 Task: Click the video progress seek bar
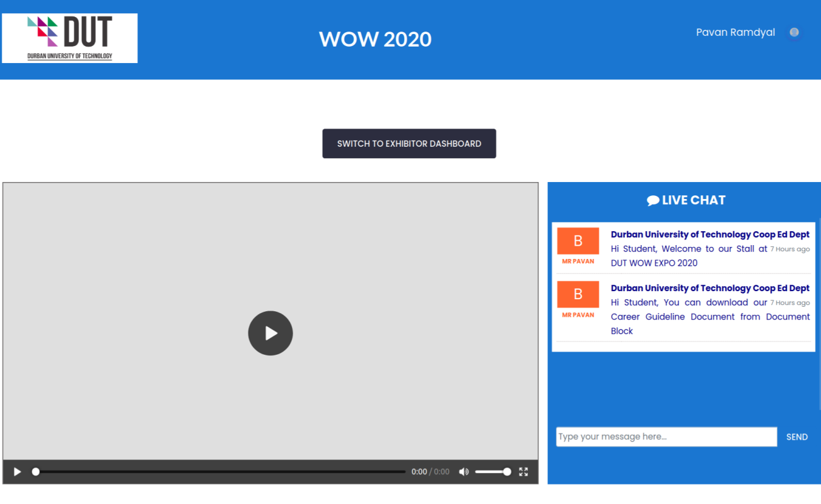pos(220,472)
